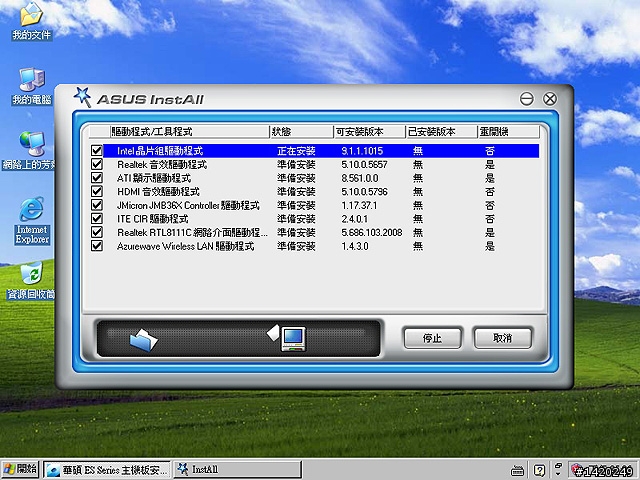Open the 資源回收筒 recycle bin icon
This screenshot has width=640, height=480.
[x=31, y=281]
